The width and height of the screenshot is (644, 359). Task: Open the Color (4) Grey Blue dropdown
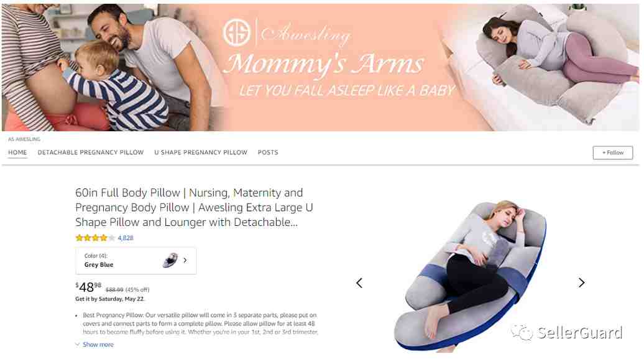(x=136, y=261)
